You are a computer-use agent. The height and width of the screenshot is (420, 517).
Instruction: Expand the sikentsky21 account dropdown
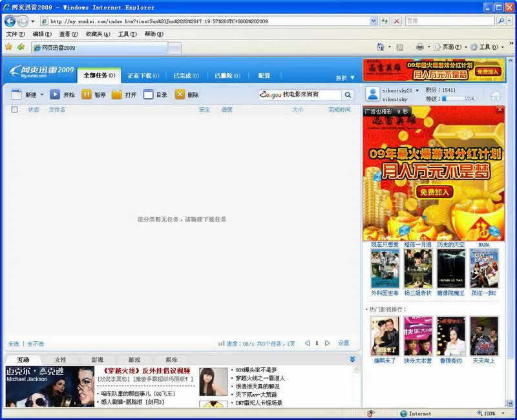coord(417,90)
